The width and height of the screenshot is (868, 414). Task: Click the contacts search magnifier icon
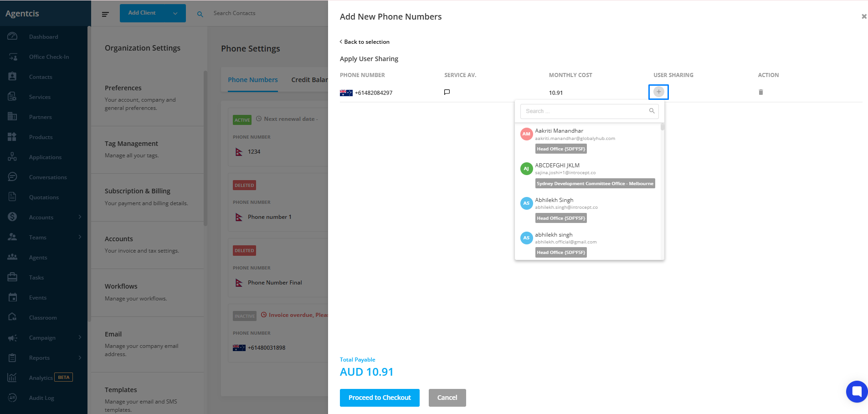click(200, 14)
